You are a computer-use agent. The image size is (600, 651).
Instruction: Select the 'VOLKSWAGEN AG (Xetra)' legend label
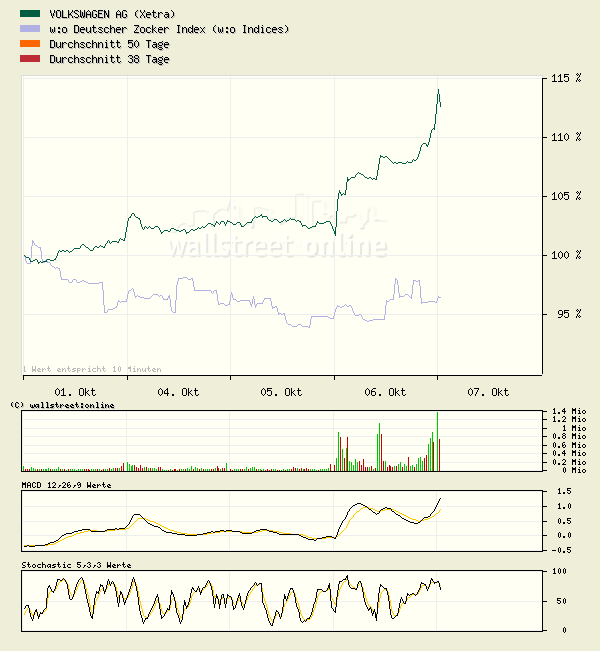[112, 14]
